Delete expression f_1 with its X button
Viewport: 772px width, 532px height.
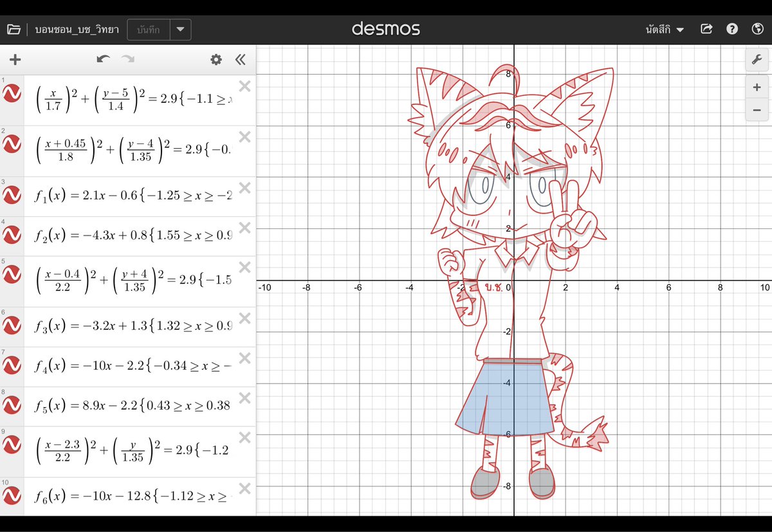244,188
